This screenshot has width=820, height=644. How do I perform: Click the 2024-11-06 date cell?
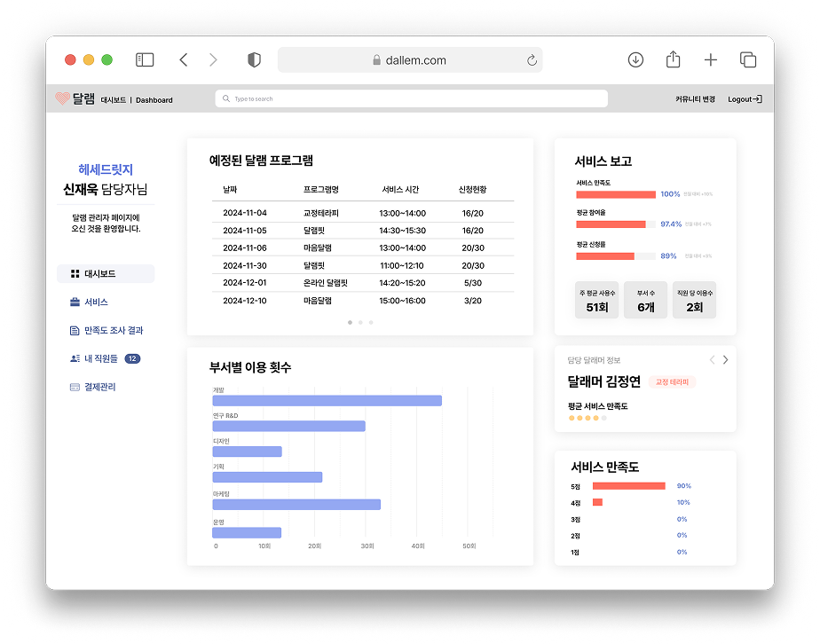tap(245, 247)
